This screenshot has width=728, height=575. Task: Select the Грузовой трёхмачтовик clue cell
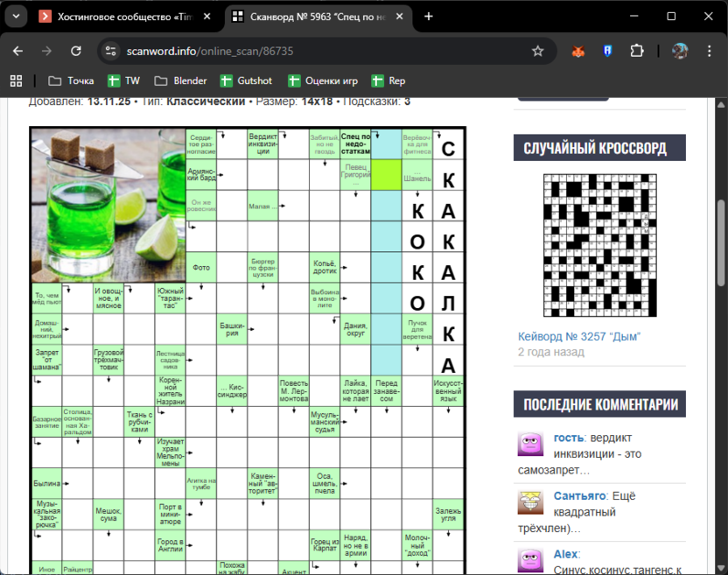coord(108,360)
